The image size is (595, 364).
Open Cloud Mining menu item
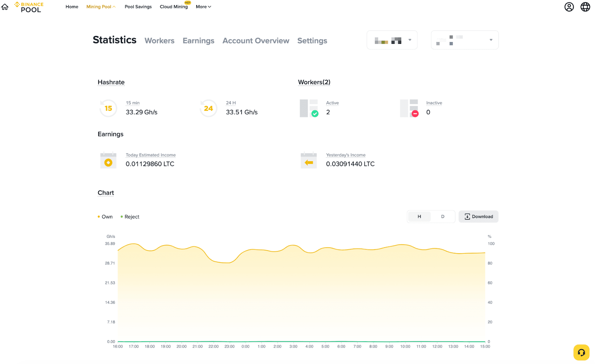coord(174,7)
